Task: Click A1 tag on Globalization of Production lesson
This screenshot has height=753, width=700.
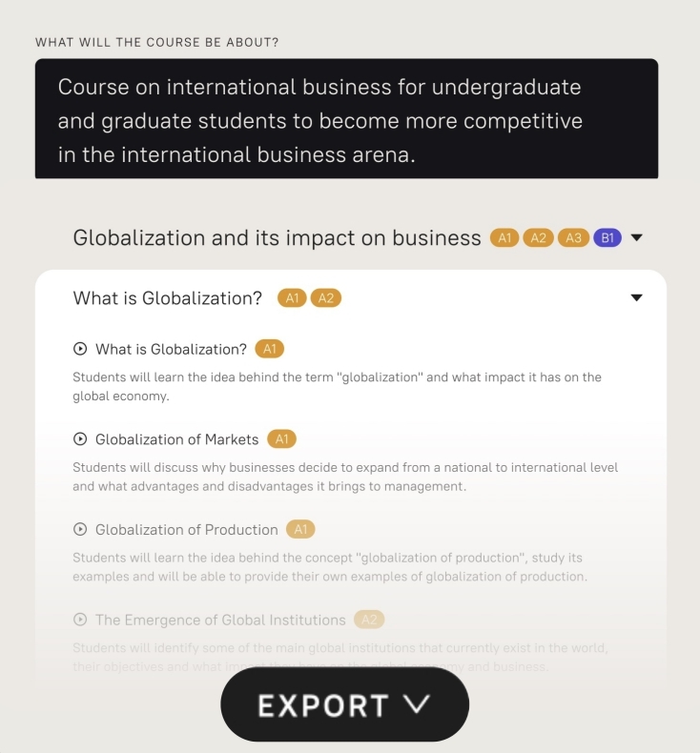Action: [300, 529]
